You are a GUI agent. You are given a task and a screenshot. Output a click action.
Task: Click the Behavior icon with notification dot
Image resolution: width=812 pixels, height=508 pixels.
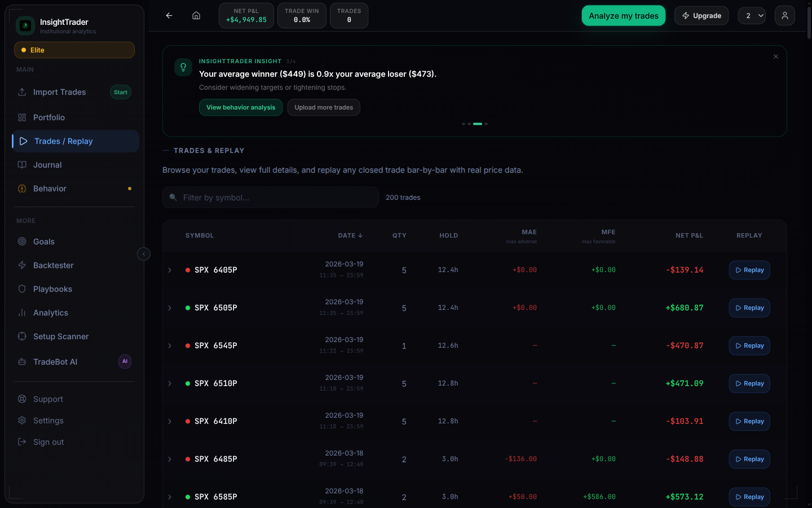click(22, 188)
